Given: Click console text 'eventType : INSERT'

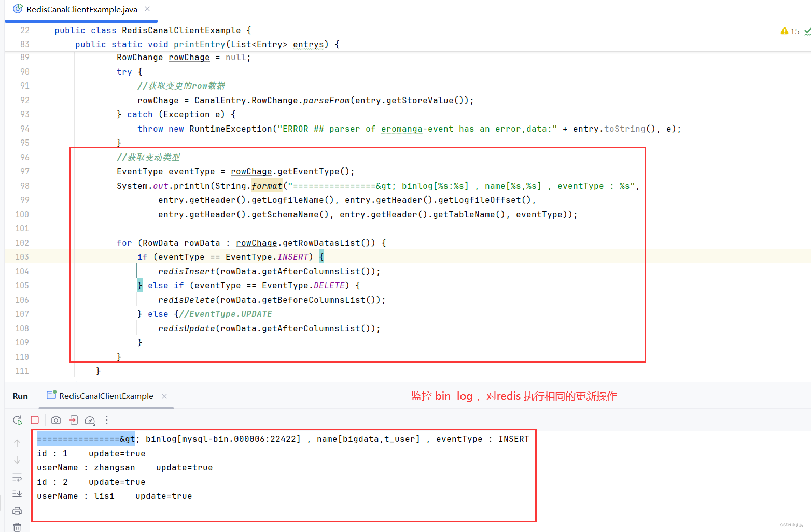Looking at the screenshot, I should point(482,439).
